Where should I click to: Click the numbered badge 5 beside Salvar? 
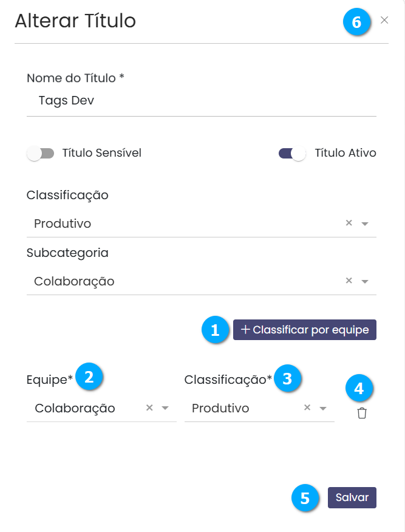pyautogui.click(x=305, y=498)
